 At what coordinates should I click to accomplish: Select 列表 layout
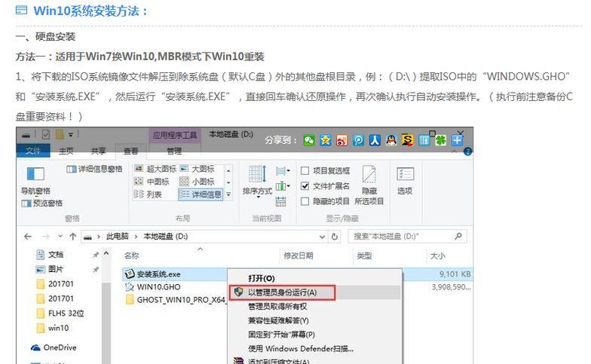point(148,194)
